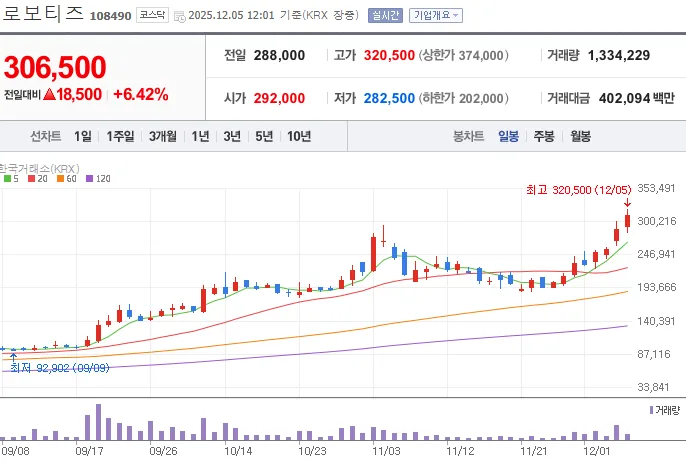
Task: Toggle the 실시간 real-time button
Action: click(x=385, y=15)
